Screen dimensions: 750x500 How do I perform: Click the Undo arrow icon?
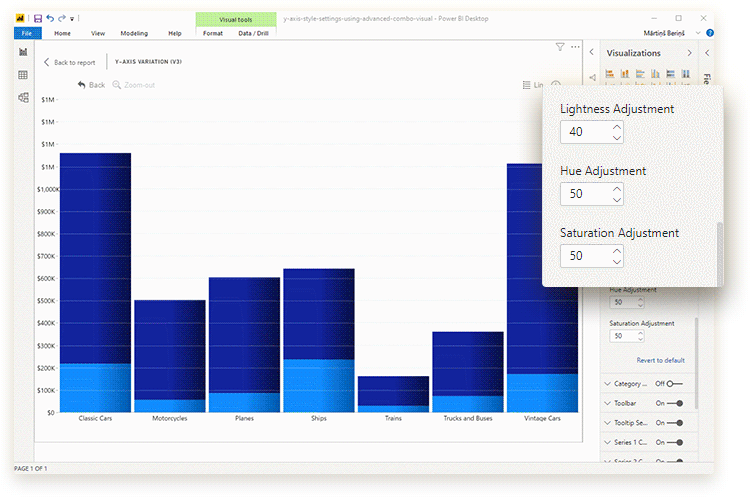click(x=50, y=18)
